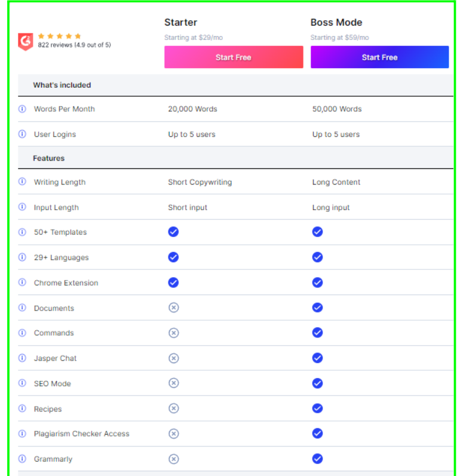Click Boss Mode checkmark for 29+ Languages
The width and height of the screenshot is (460, 476).
(317, 257)
